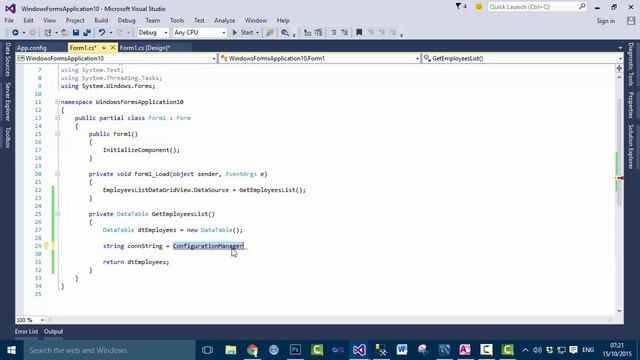Click the Search the web and Windows box
The image size is (640, 360).
pyautogui.click(x=109, y=350)
